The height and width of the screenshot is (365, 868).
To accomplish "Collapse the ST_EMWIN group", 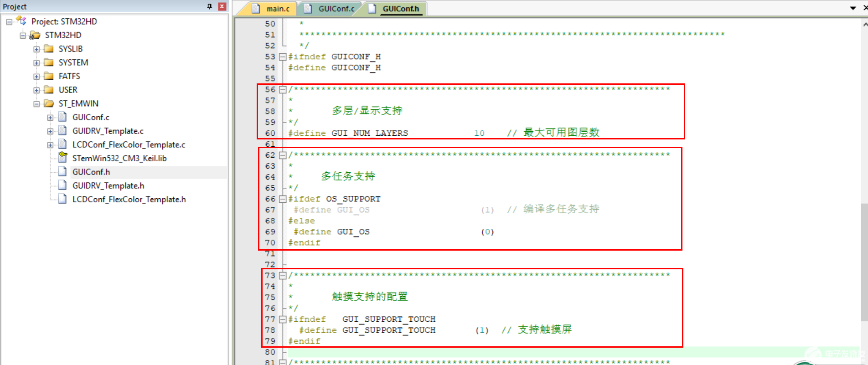I will pyautogui.click(x=36, y=103).
